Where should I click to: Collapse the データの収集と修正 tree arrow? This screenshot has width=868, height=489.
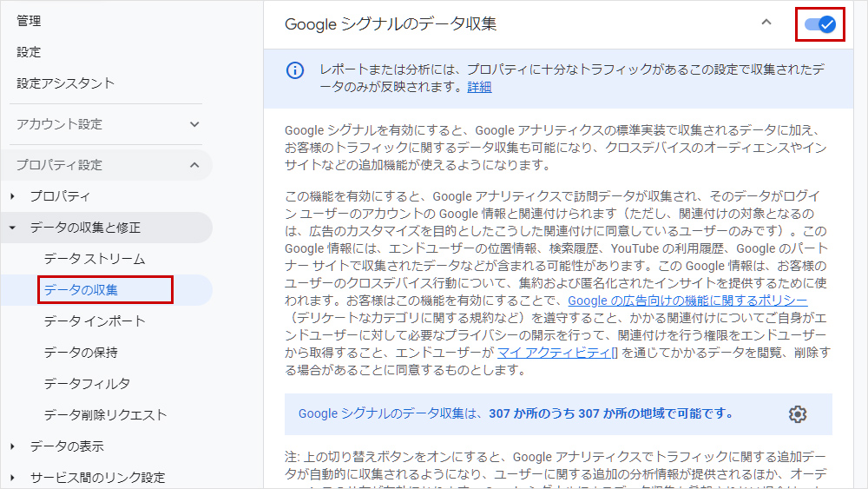click(x=12, y=228)
